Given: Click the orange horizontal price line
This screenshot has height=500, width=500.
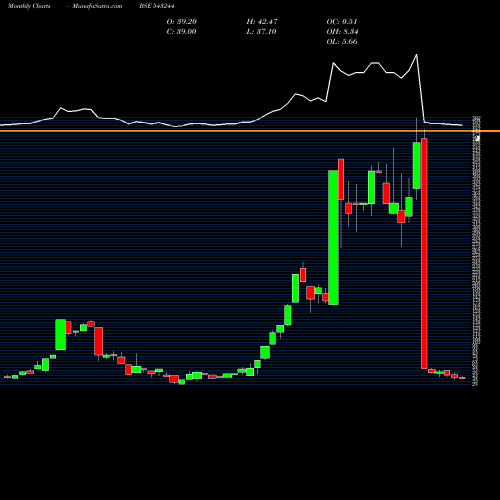Looking at the screenshot, I should [250, 131].
